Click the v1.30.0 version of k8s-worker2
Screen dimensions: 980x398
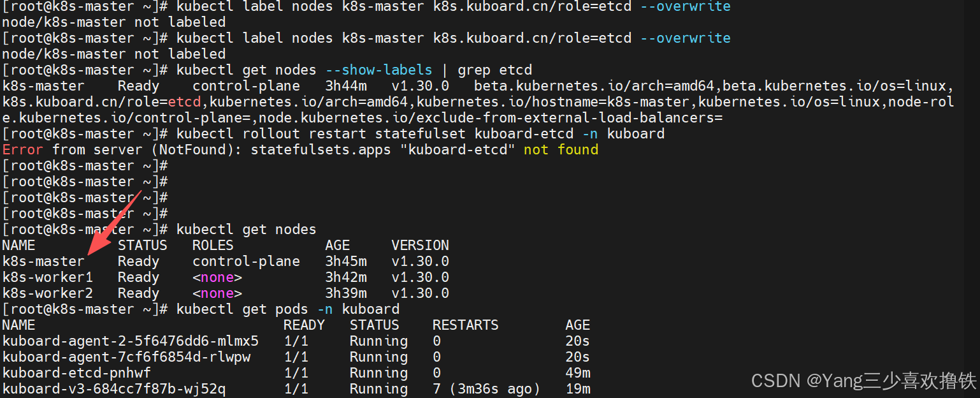pyautogui.click(x=421, y=293)
